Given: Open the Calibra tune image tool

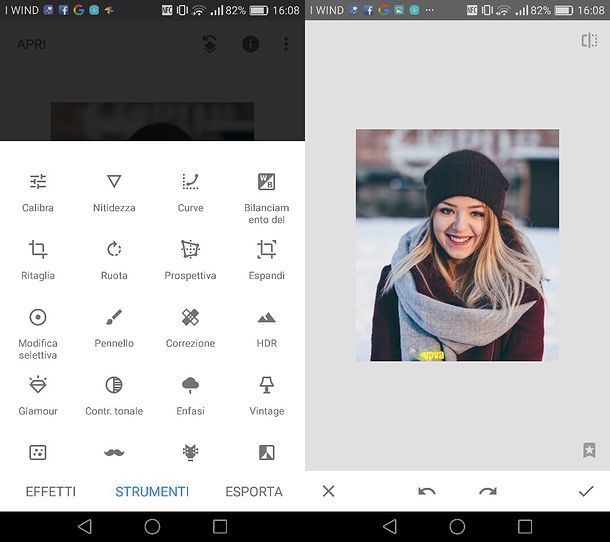Looking at the screenshot, I should tap(38, 193).
